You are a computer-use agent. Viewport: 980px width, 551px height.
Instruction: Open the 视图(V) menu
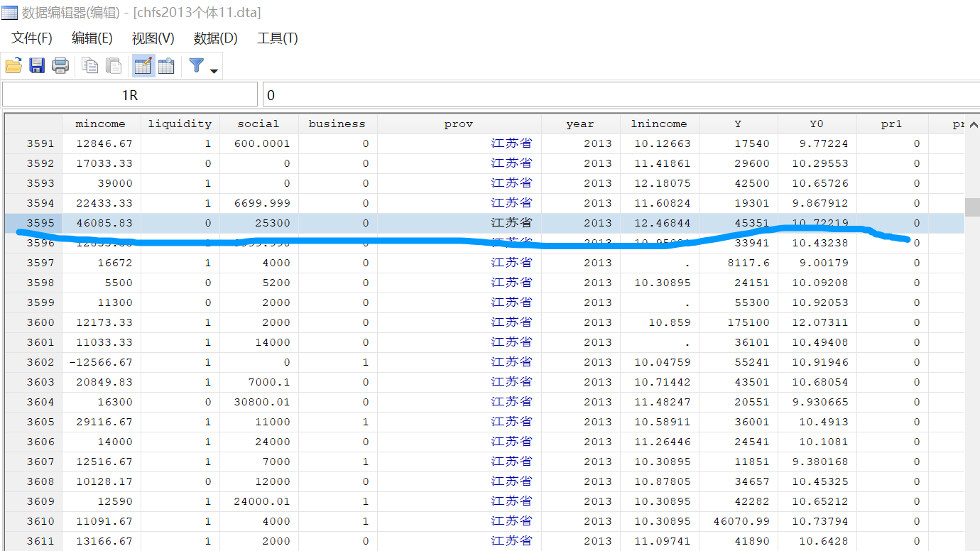[153, 38]
